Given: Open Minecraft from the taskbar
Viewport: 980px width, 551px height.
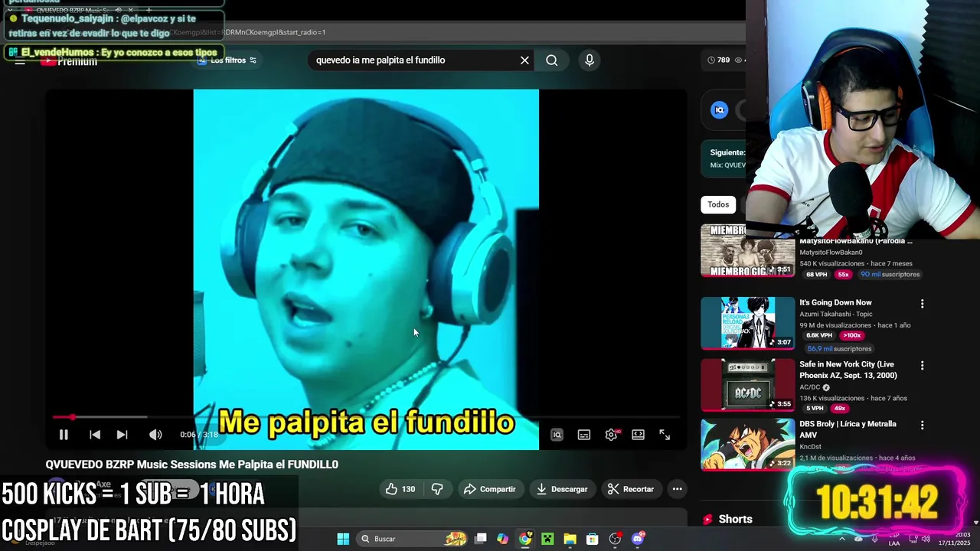Looking at the screenshot, I should tap(547, 539).
